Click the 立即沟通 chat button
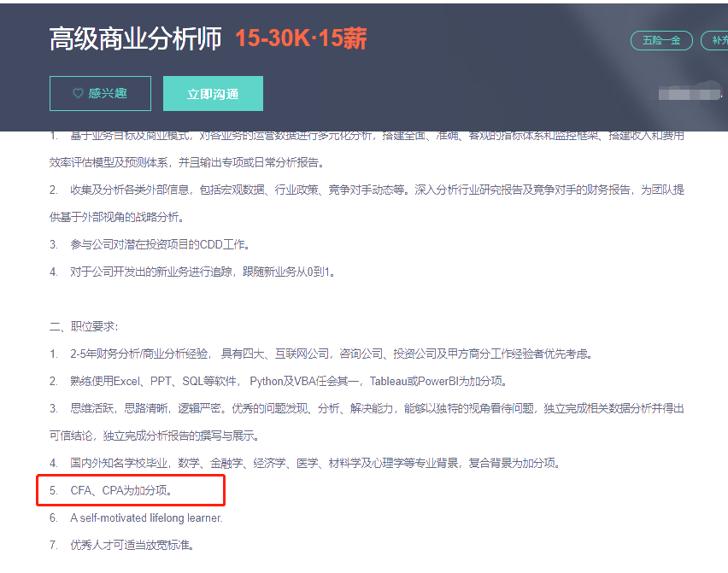This screenshot has height=573, width=728. 213,93
